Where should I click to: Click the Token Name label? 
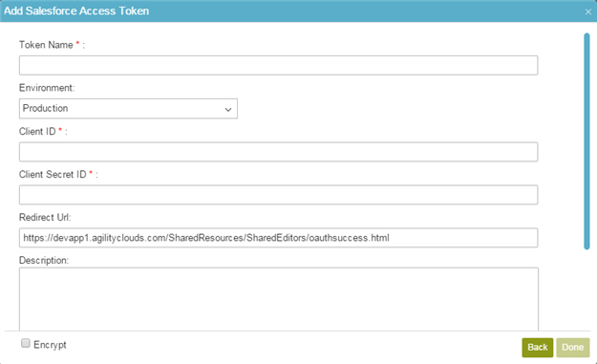coord(46,45)
